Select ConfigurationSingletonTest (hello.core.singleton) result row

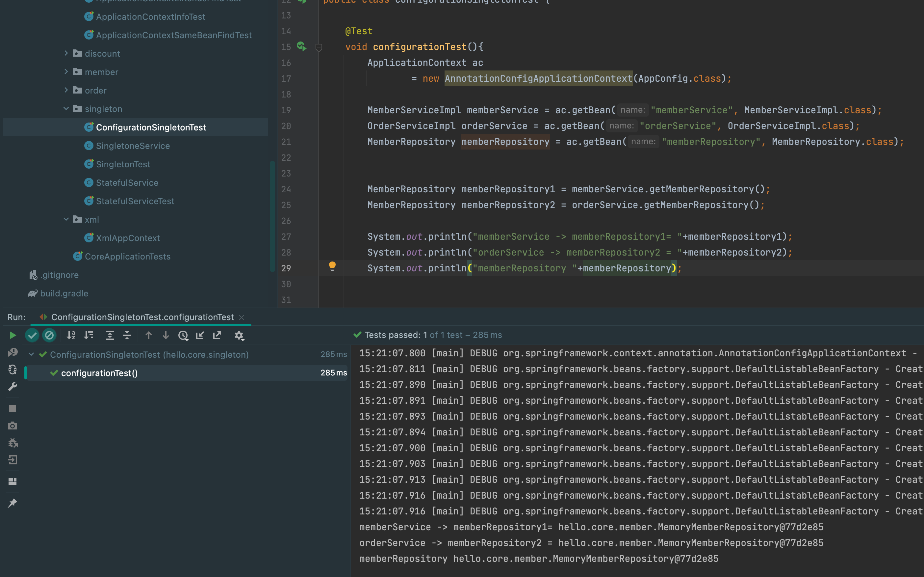click(x=186, y=354)
